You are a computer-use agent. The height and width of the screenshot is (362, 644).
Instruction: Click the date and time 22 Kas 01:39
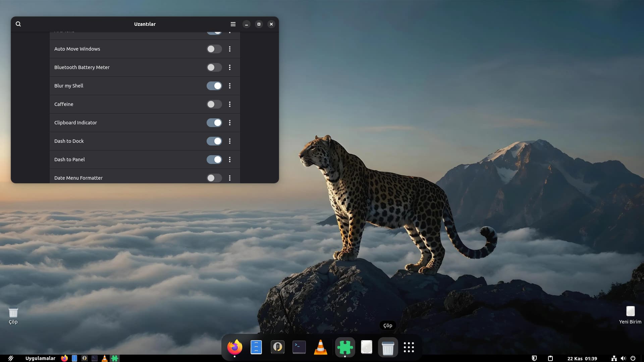point(582,358)
